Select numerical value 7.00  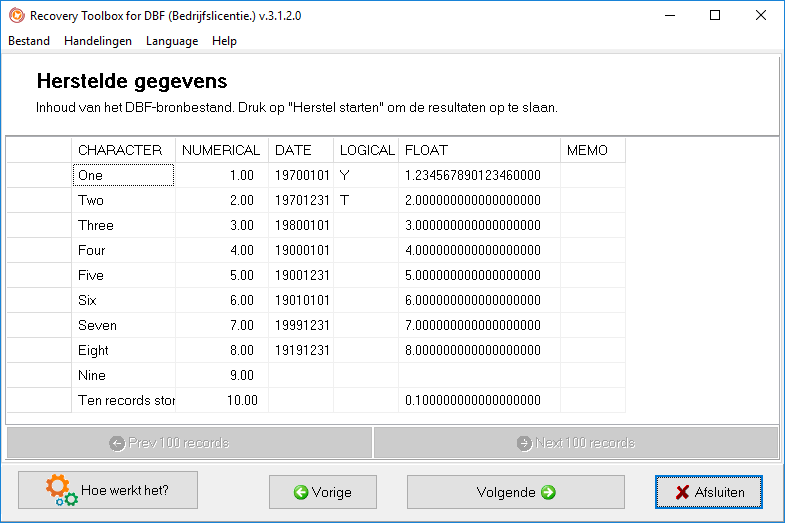pos(222,325)
